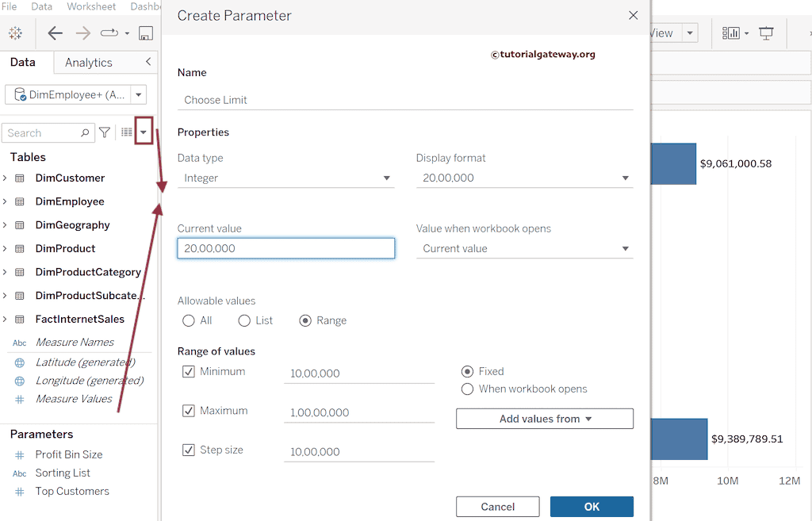The width and height of the screenshot is (812, 521).
Task: Enable the Minimum checkbox
Action: point(188,371)
